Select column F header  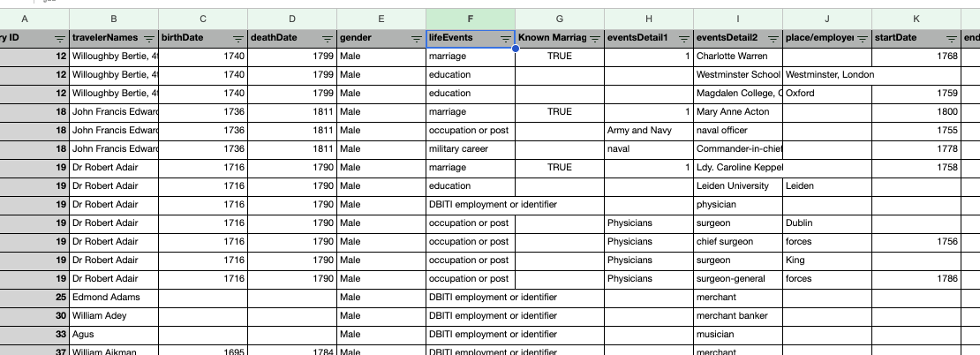pos(471,19)
